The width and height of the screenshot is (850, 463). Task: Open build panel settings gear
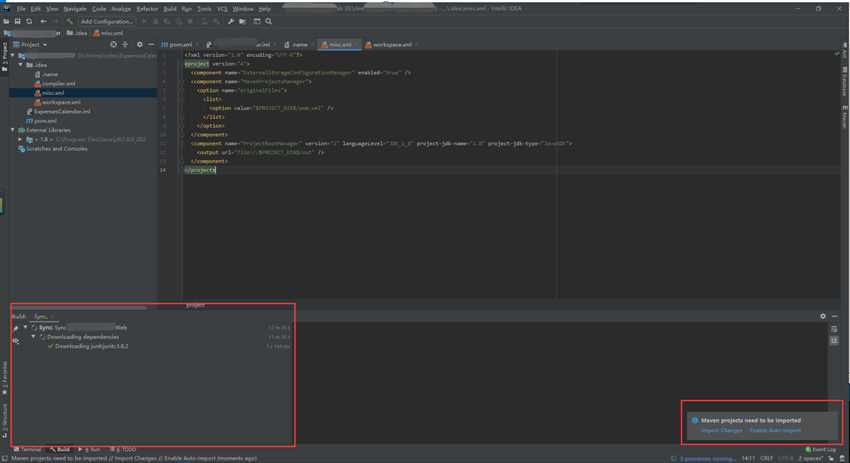click(x=823, y=316)
